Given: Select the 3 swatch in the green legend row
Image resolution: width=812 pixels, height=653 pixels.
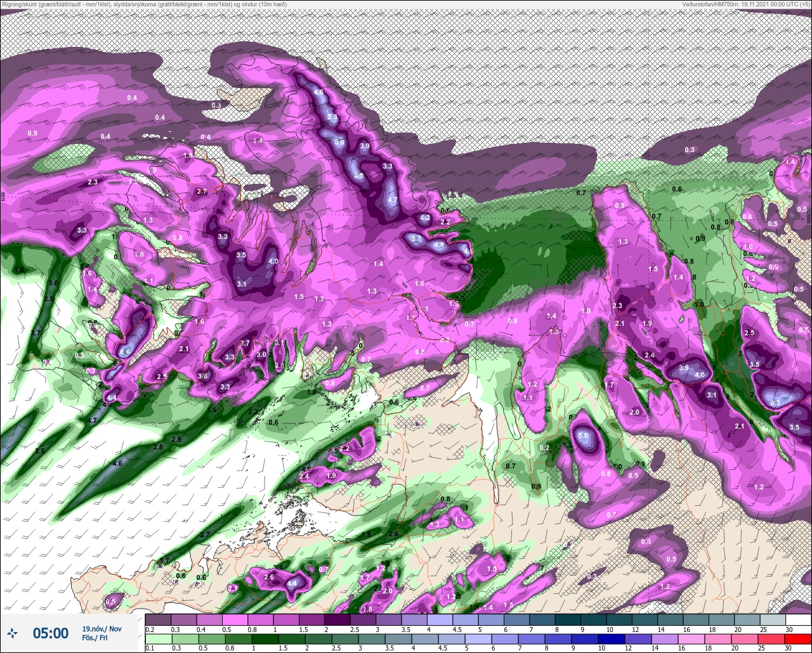Looking at the screenshot, I should pos(372,639).
